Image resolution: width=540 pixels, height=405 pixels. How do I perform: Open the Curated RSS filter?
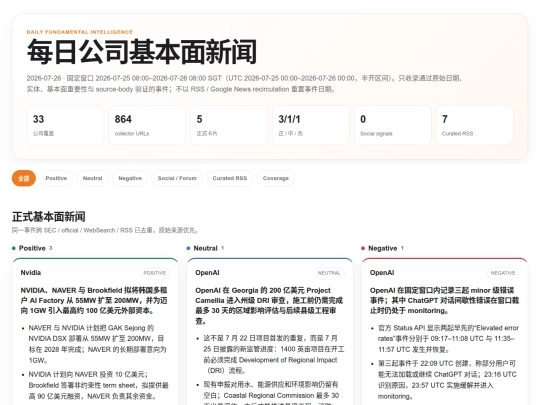point(230,178)
